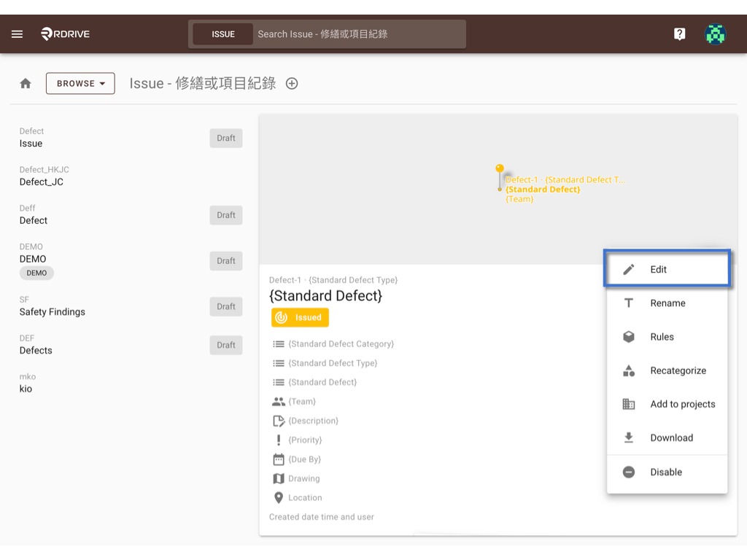
Task: Click the list icon beside Standard Defect Category
Action: tap(278, 344)
